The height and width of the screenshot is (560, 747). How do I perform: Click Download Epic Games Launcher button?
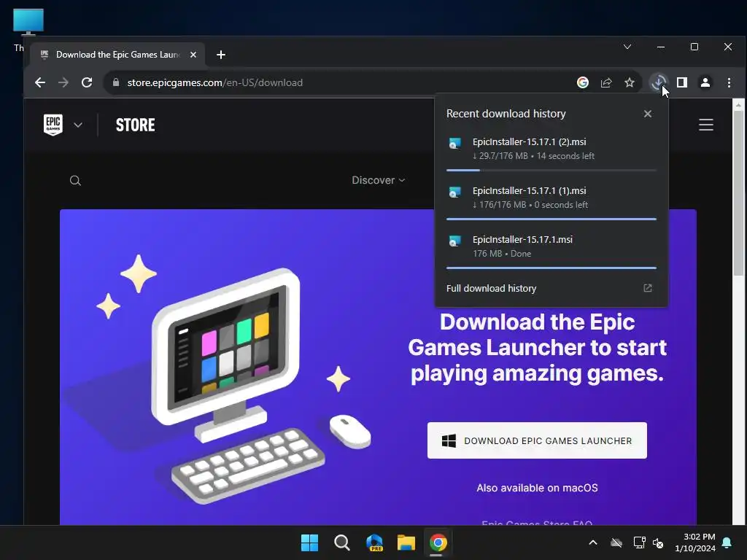point(537,440)
